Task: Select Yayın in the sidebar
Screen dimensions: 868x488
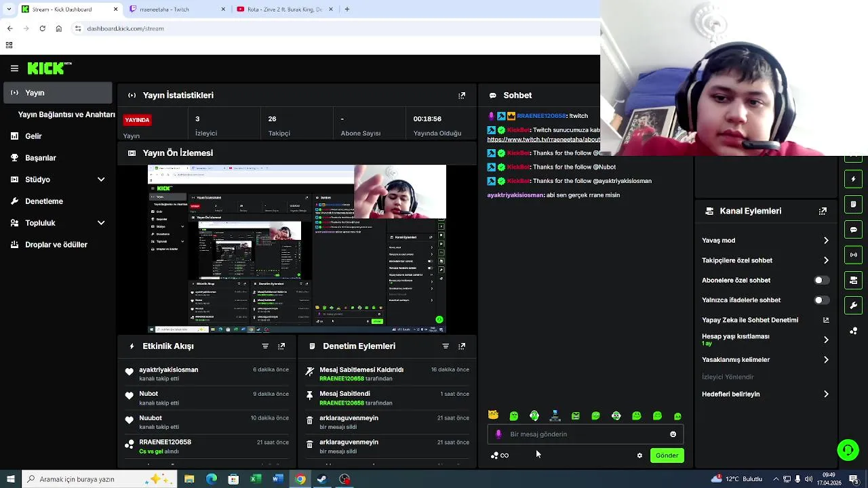Action: (x=58, y=93)
